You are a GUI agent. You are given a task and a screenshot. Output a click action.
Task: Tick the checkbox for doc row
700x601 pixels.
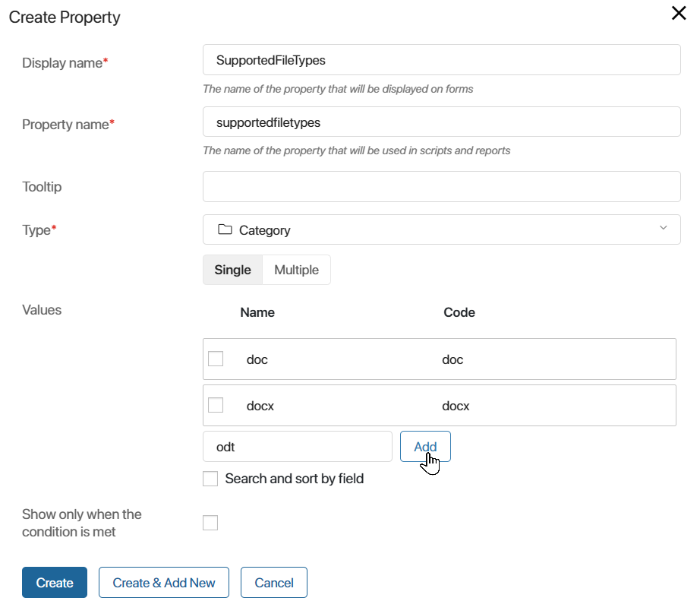[x=216, y=359]
